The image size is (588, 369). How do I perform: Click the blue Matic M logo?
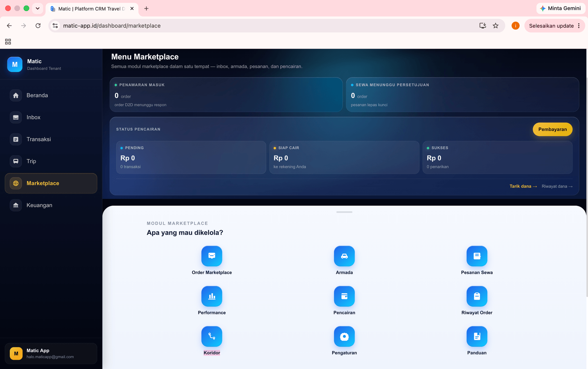click(x=15, y=64)
